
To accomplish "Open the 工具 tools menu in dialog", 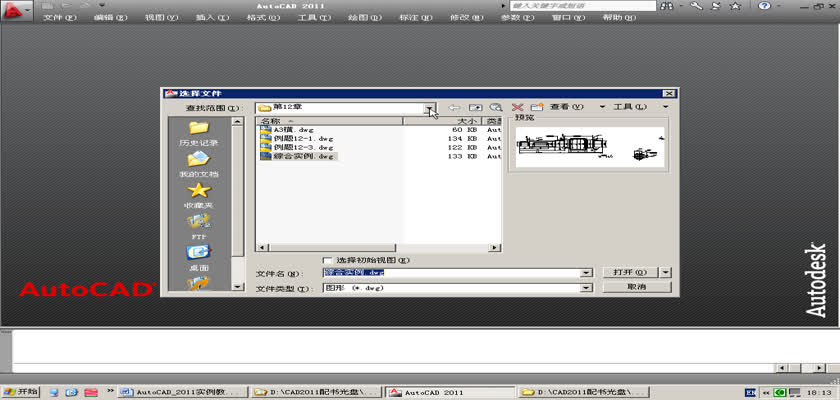I will (x=630, y=107).
